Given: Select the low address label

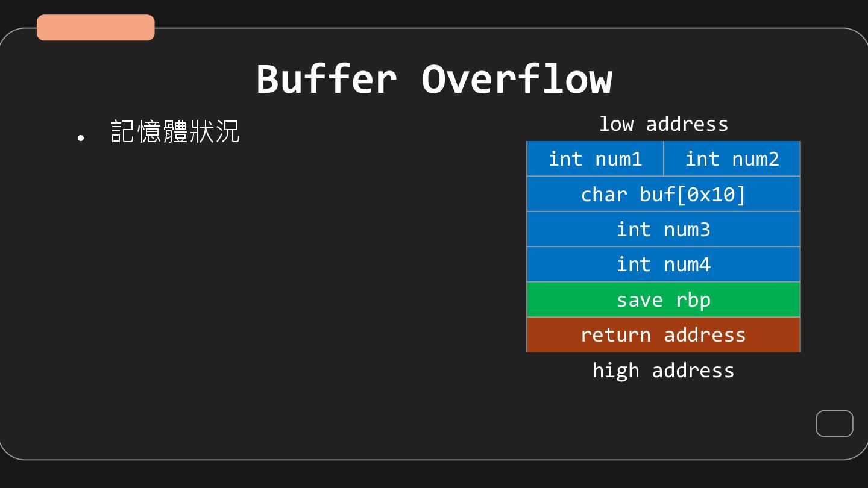Looking at the screenshot, I should (x=663, y=124).
